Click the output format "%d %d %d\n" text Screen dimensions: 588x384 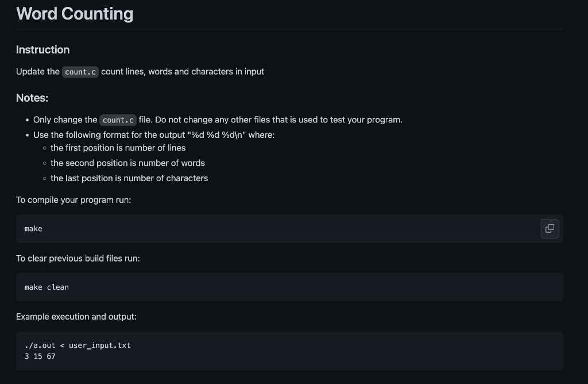pos(216,135)
